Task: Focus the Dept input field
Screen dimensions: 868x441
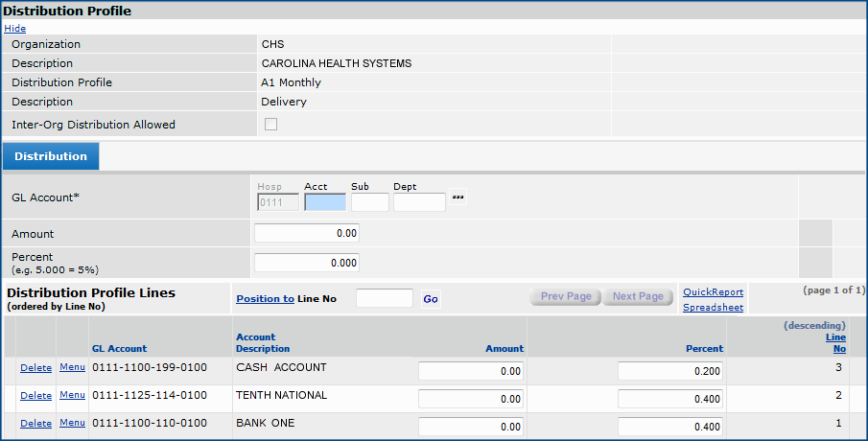Action: pos(419,202)
